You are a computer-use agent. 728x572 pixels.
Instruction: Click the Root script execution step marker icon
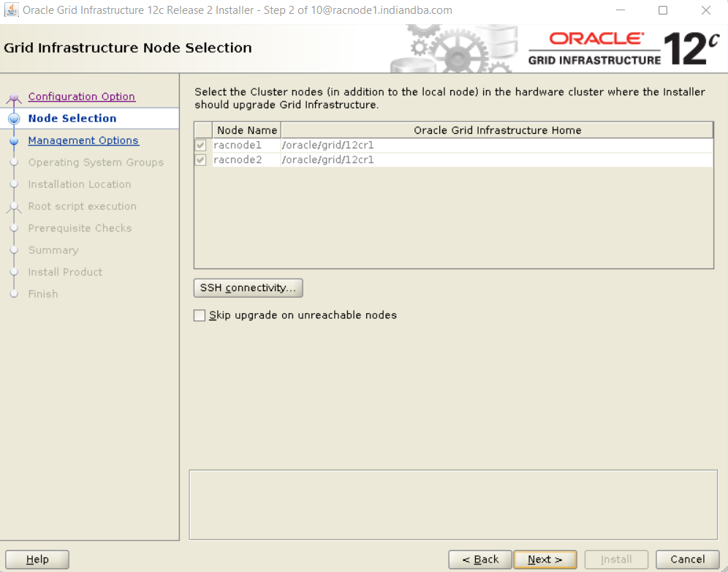tap(14, 207)
